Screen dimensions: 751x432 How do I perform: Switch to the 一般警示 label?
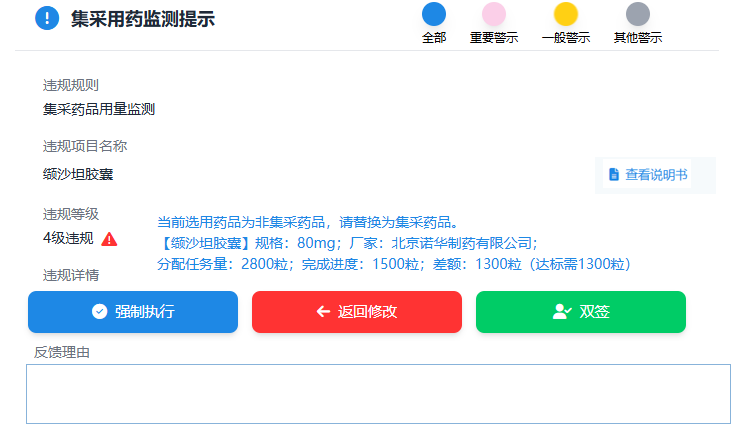(x=566, y=38)
